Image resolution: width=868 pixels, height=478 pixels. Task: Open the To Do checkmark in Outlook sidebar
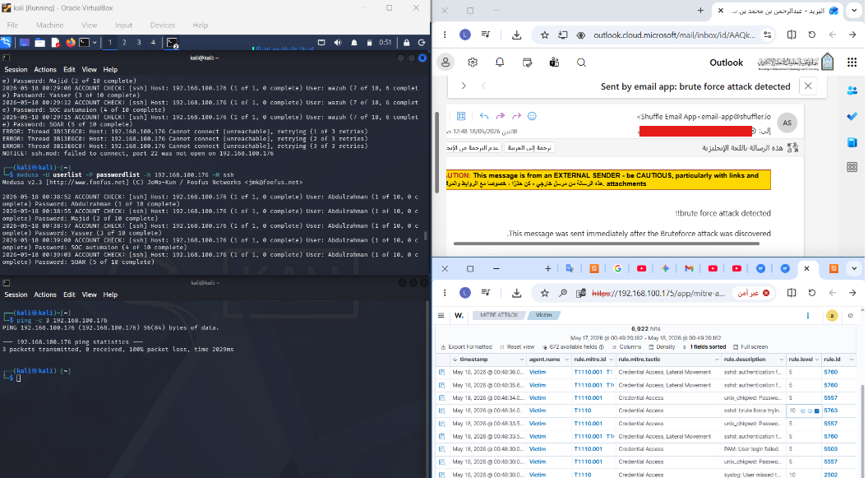pos(852,116)
